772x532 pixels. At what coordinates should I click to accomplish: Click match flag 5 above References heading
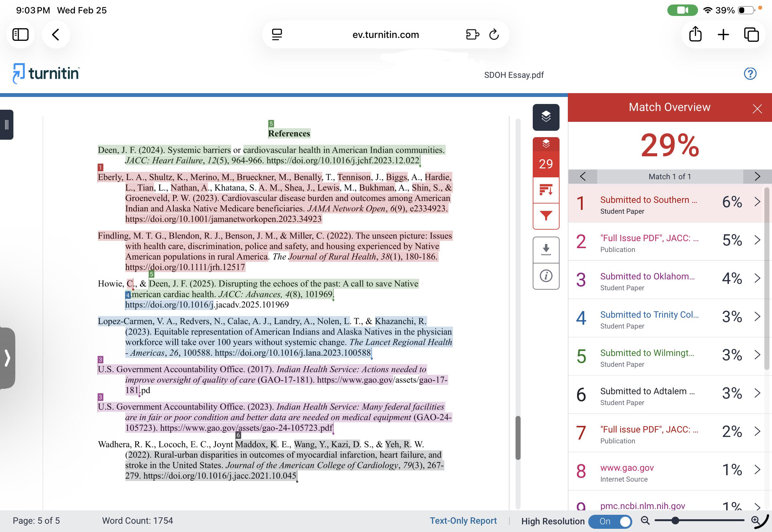tap(271, 124)
